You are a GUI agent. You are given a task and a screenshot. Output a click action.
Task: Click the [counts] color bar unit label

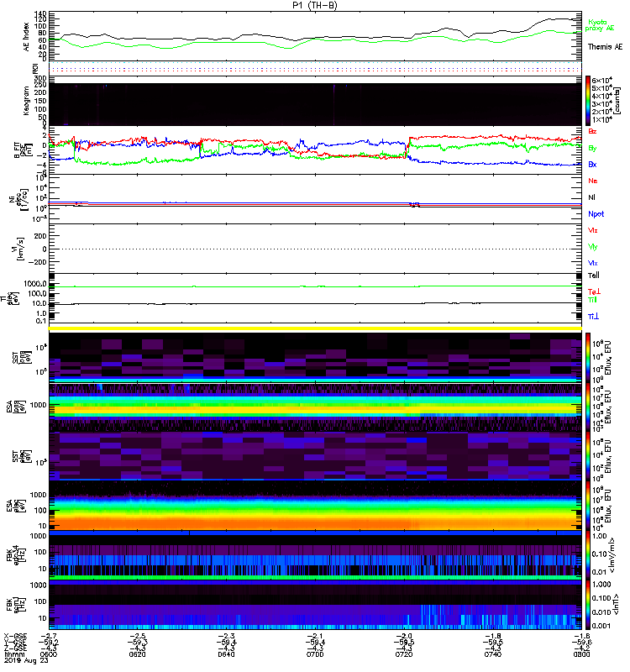(x=617, y=101)
